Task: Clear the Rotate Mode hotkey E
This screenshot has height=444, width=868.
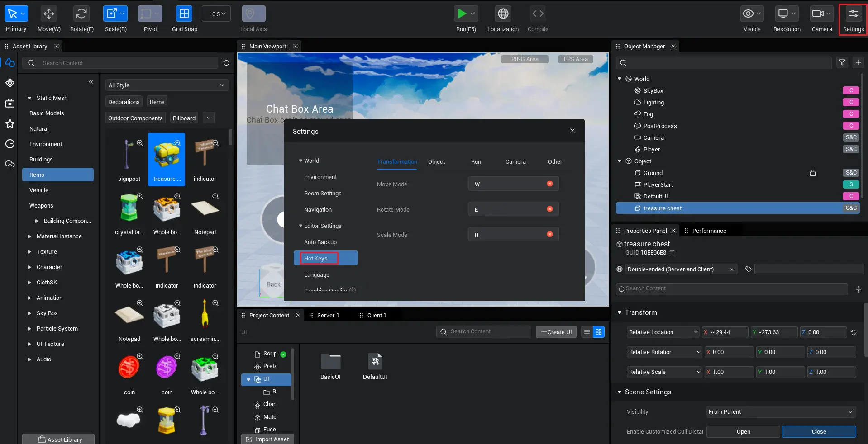Action: tap(550, 209)
